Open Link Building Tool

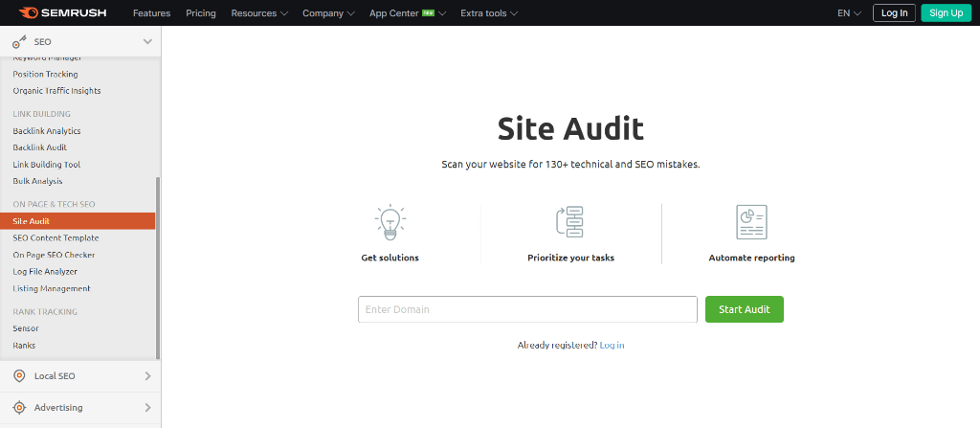coord(47,165)
